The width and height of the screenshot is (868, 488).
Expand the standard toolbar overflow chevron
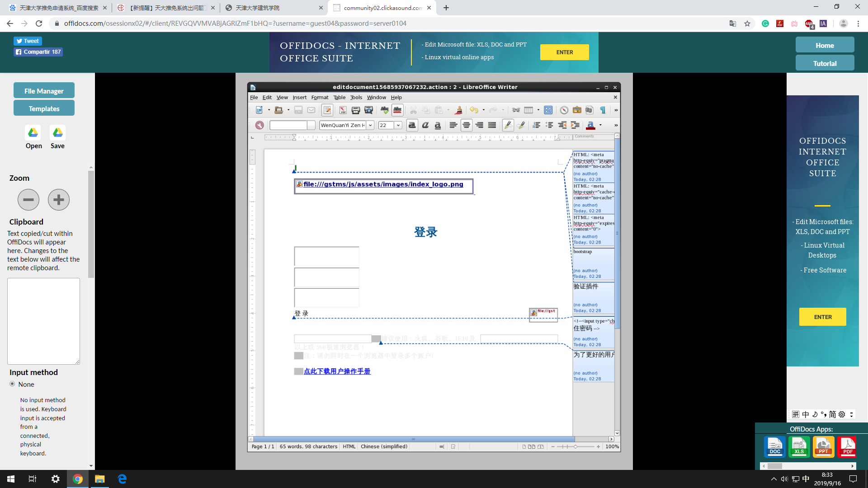(616, 110)
